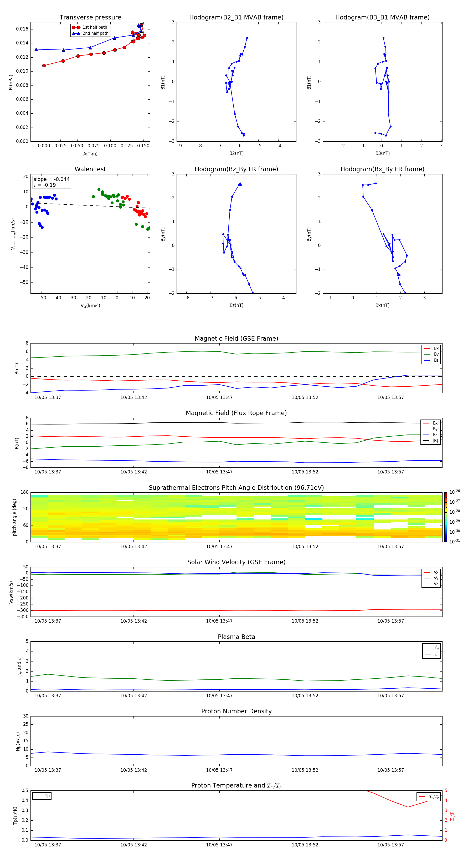Click the 'A(T·m)' axis label
Image resolution: width=473 pixels, height=868 pixels.
click(x=90, y=154)
